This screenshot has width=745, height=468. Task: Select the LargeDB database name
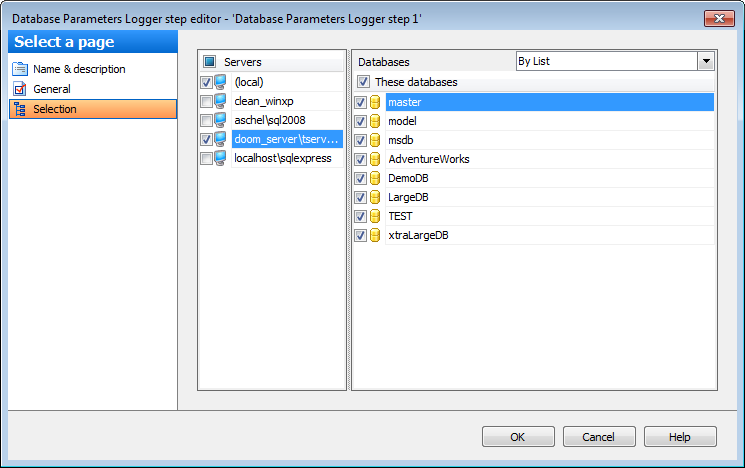coord(408,197)
